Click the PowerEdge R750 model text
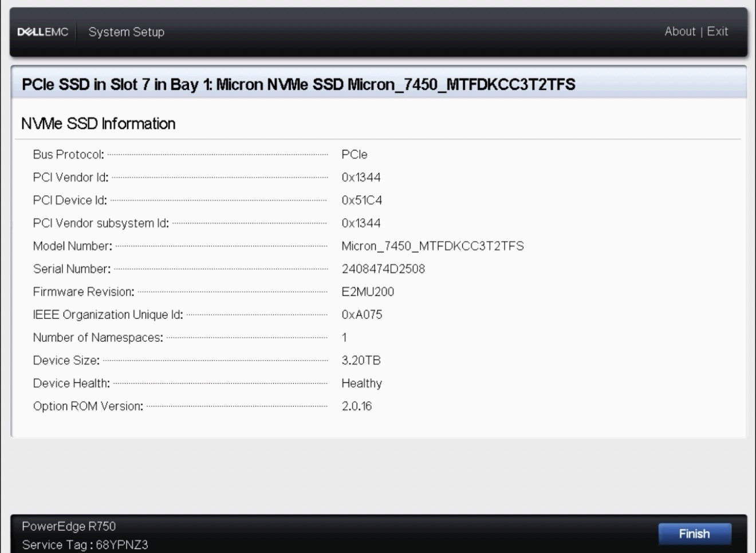Screen dimensions: 756x553 click(69, 526)
